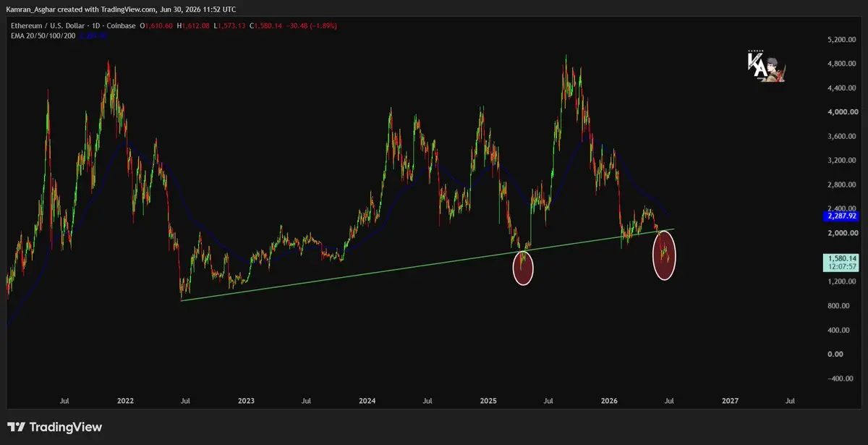Click the 2023 label on time axis
Image resolution: width=868 pixels, height=445 pixels.
coord(246,400)
